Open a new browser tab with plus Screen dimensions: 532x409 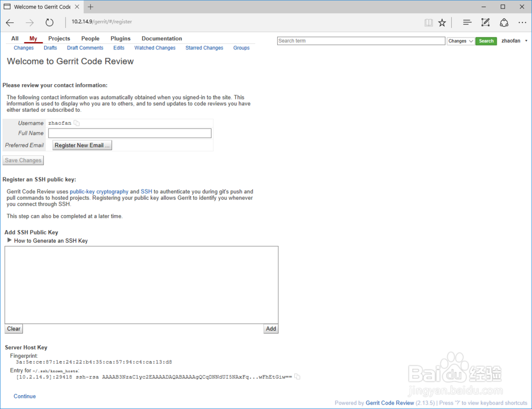pos(90,7)
